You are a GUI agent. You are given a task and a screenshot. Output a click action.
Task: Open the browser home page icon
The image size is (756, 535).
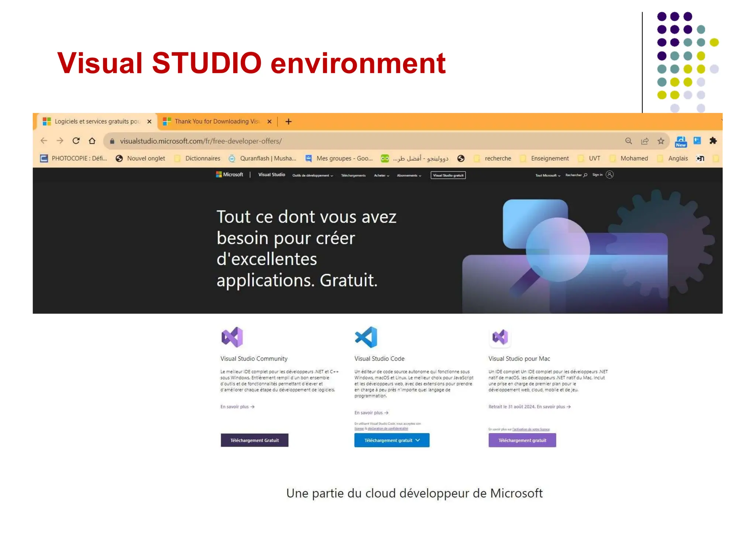[x=92, y=141]
